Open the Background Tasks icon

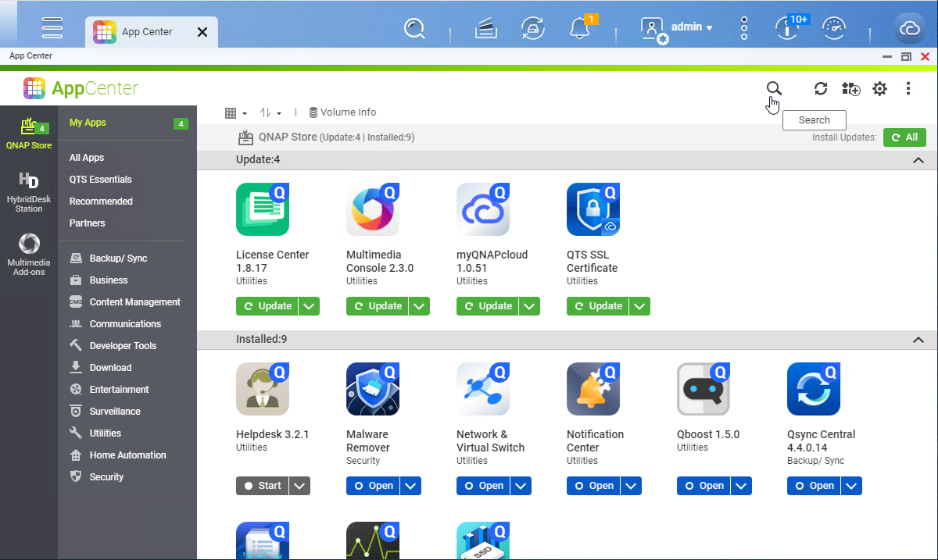tap(486, 28)
